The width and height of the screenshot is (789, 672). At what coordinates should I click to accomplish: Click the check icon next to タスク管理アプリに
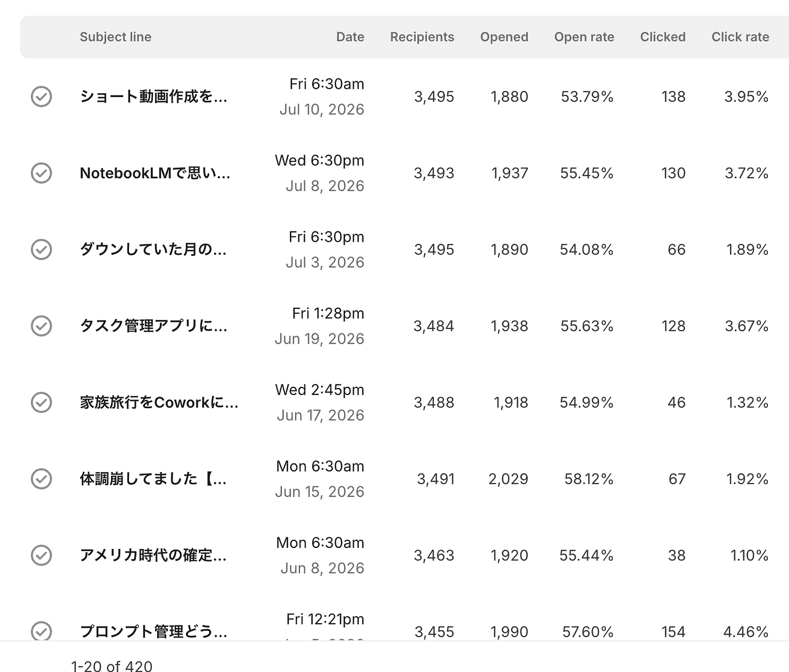coord(41,326)
